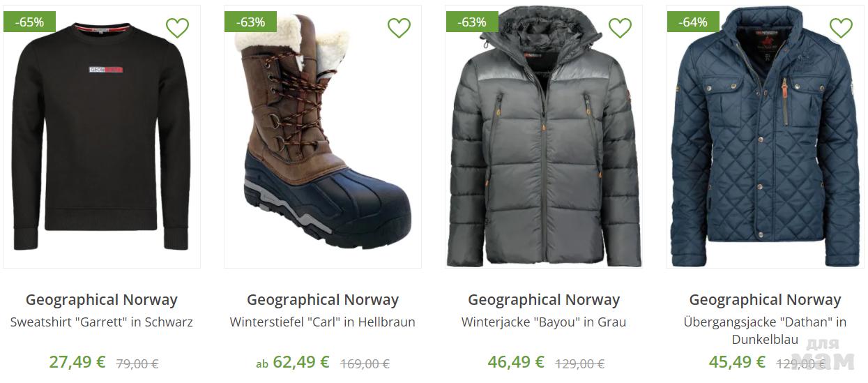Click the -63% badge on the boots
The image size is (868, 383).
(250, 22)
